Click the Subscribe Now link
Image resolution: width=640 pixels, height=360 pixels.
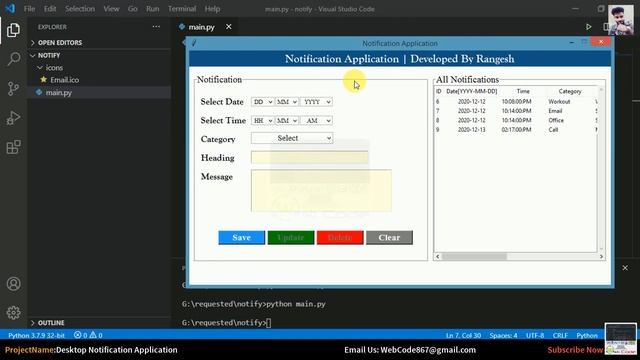pos(575,350)
